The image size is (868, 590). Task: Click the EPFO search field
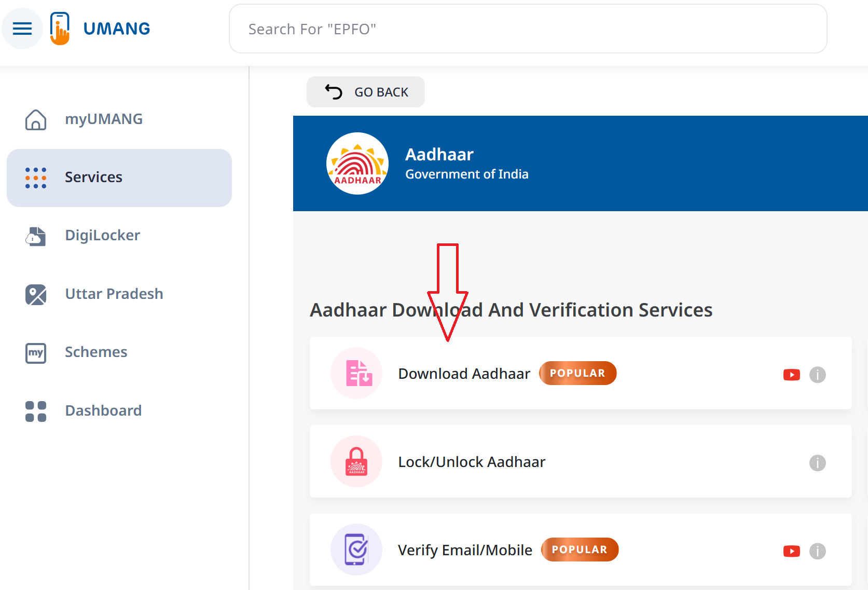528,29
